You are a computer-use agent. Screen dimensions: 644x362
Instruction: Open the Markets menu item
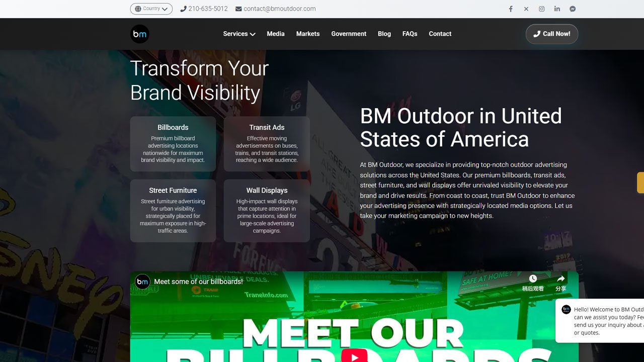[x=308, y=34]
